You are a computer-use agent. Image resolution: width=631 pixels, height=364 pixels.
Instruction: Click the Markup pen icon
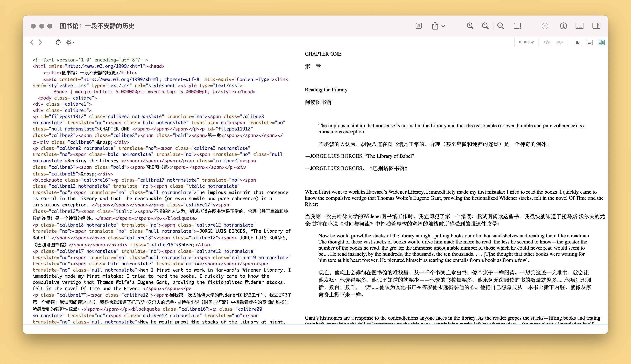coord(545,26)
